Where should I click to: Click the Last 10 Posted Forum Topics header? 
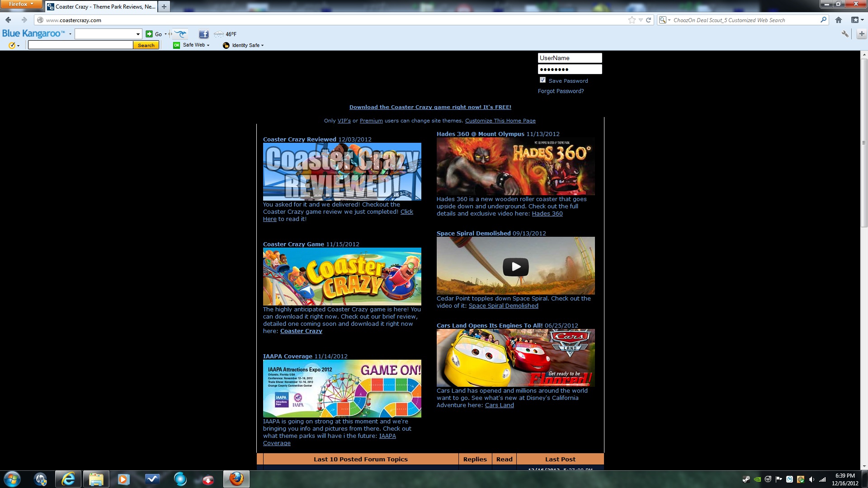(360, 459)
